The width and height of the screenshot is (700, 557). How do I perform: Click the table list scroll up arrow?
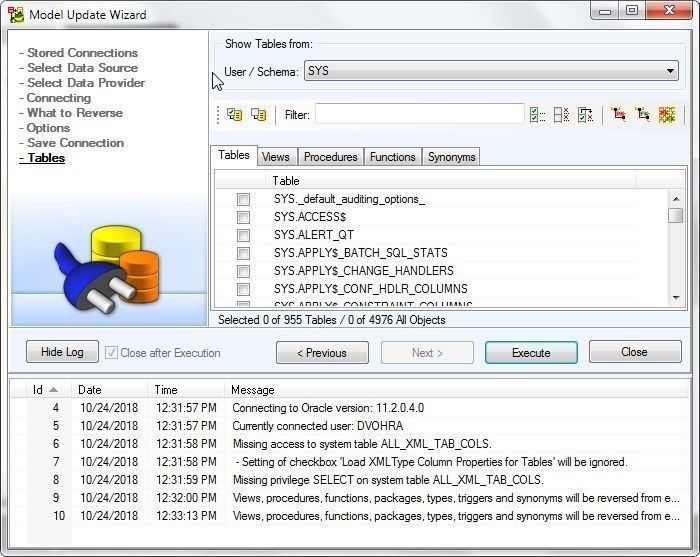coord(676,199)
